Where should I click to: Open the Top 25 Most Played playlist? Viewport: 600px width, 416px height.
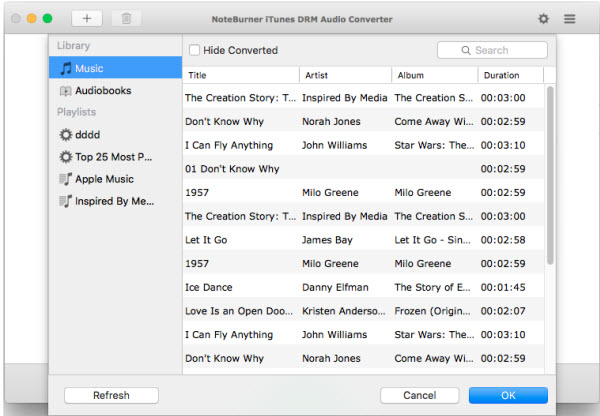(x=113, y=157)
